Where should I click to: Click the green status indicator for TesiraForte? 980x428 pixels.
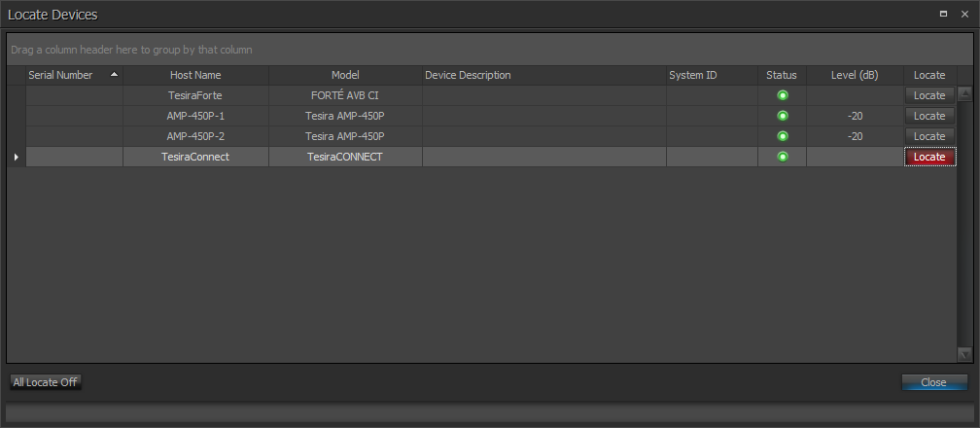[782, 95]
